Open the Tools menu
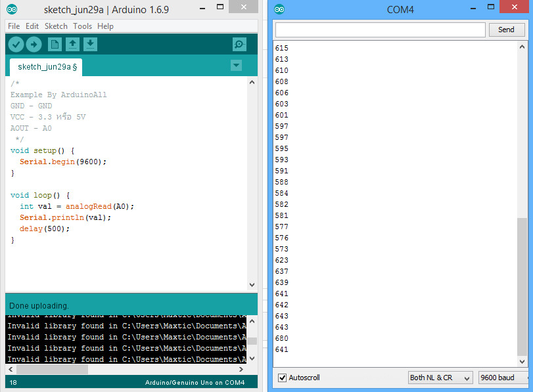The height and width of the screenshot is (392, 533). click(x=83, y=26)
